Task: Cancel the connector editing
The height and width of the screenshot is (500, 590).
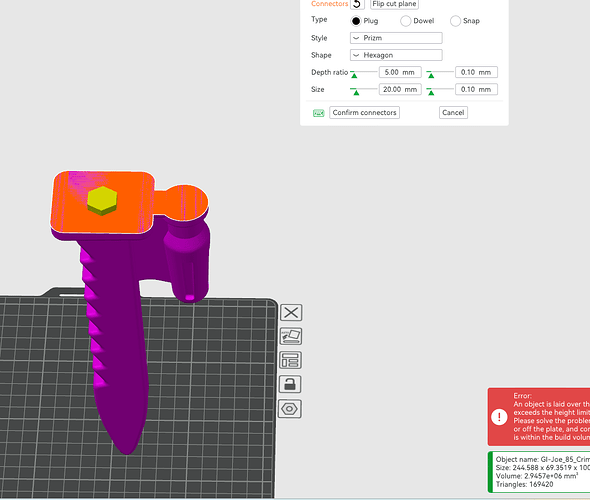Action: click(453, 112)
